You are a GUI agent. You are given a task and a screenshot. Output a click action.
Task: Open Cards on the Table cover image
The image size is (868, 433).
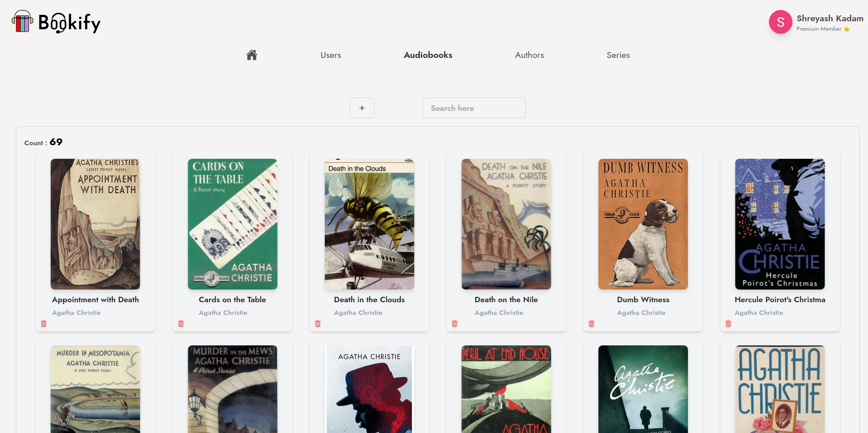pos(232,224)
